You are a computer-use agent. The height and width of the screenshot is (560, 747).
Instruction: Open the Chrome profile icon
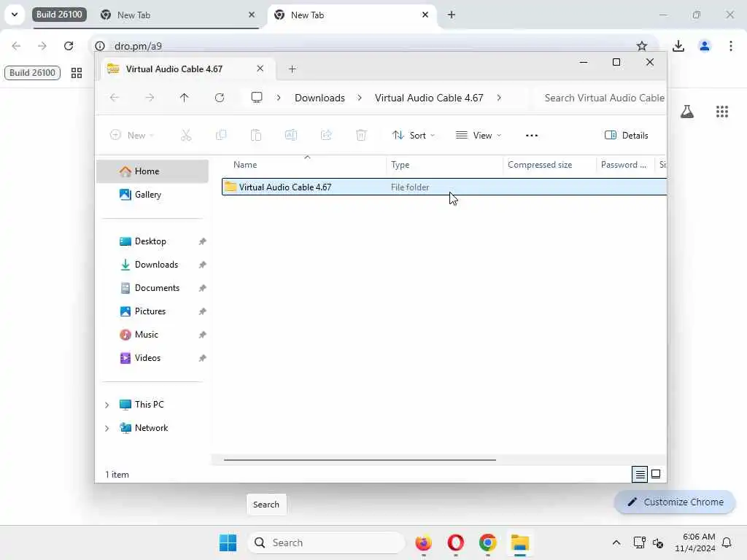705,46
